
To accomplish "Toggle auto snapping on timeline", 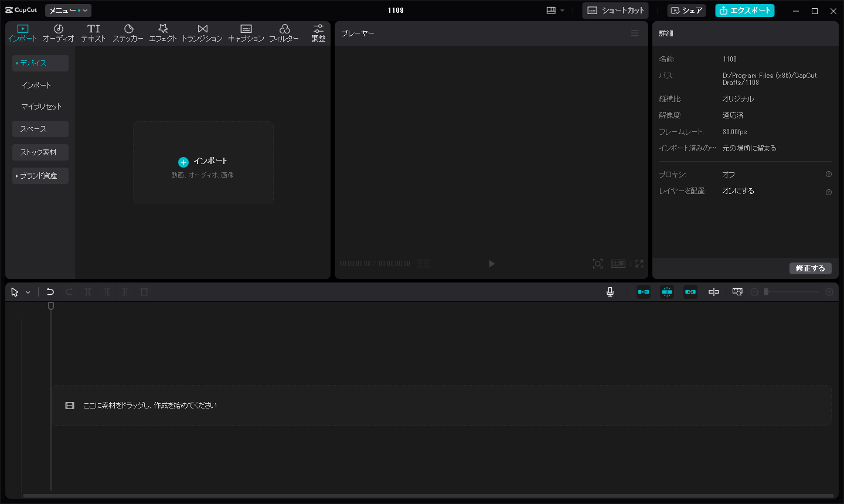I will [x=667, y=292].
